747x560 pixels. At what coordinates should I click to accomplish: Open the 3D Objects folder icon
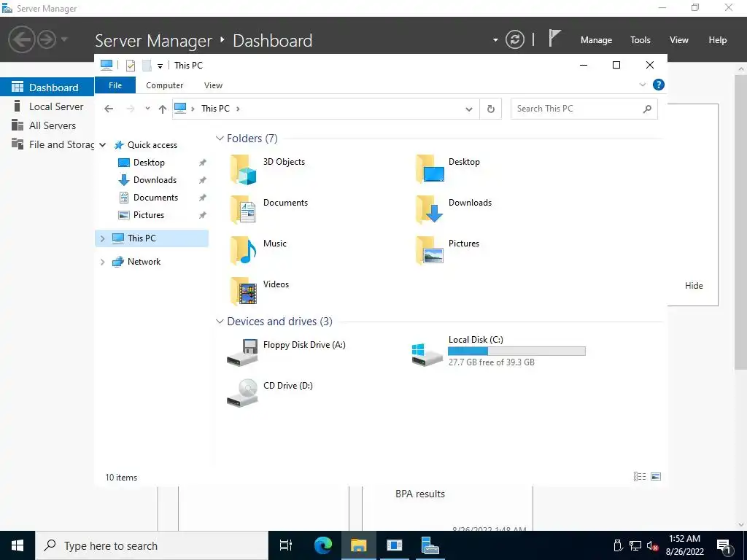click(x=243, y=169)
